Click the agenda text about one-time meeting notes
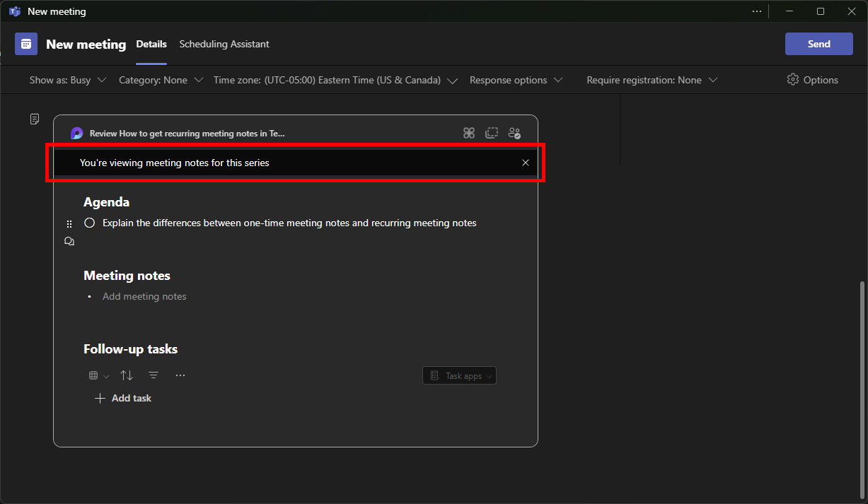Image resolution: width=868 pixels, height=504 pixels. click(x=289, y=223)
